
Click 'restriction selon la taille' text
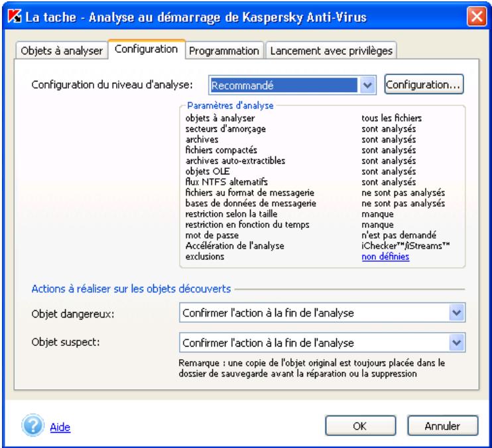(231, 214)
